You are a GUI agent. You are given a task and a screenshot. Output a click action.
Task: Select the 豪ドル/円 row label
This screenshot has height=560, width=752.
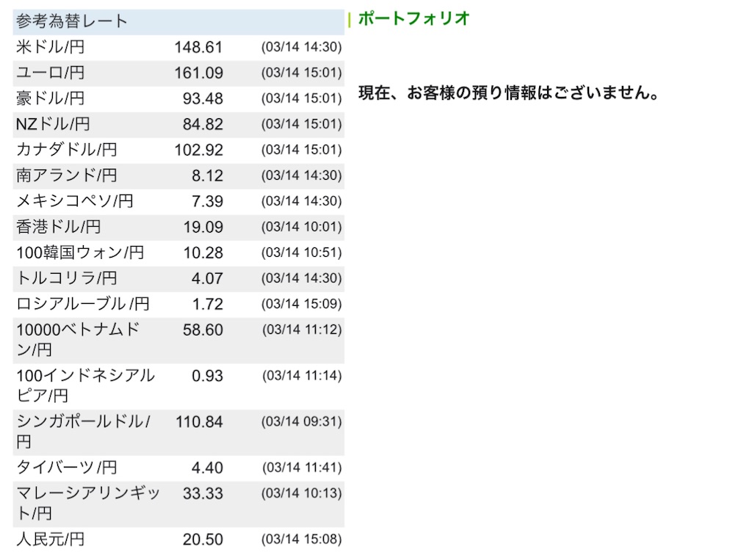(x=51, y=98)
